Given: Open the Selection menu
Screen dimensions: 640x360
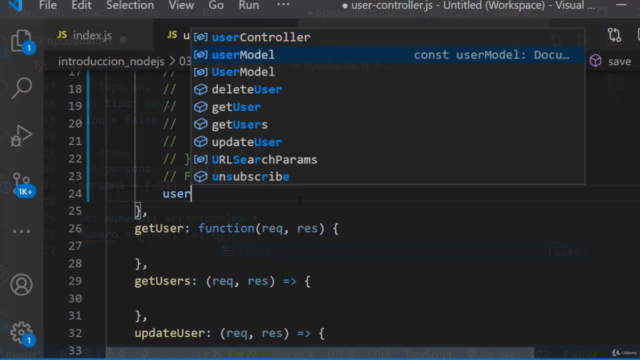Looking at the screenshot, I should tap(130, 5).
